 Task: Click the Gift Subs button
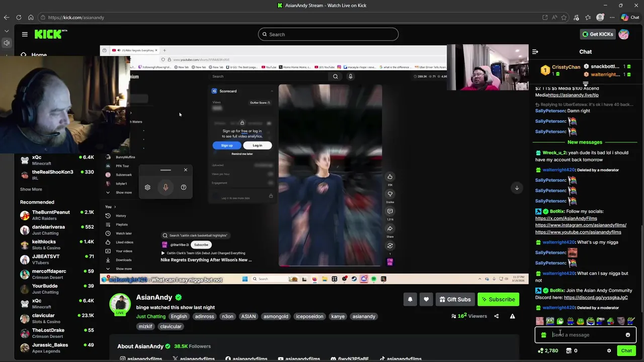(455, 299)
